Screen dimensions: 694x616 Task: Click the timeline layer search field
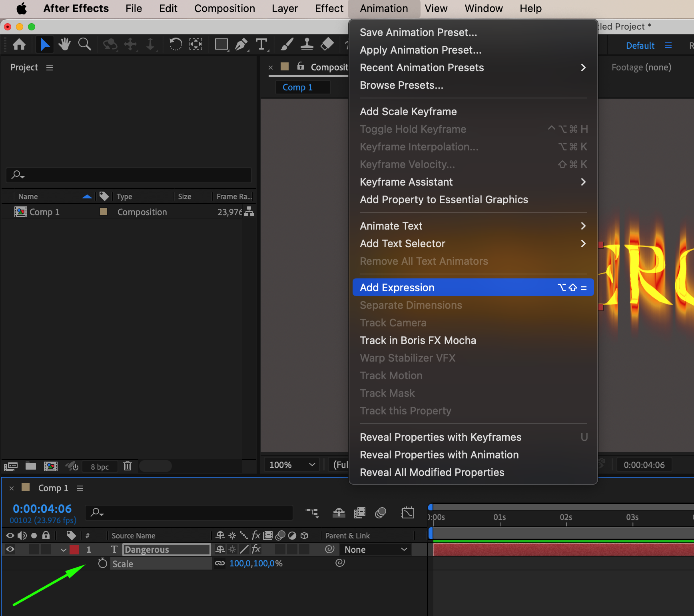tap(189, 512)
